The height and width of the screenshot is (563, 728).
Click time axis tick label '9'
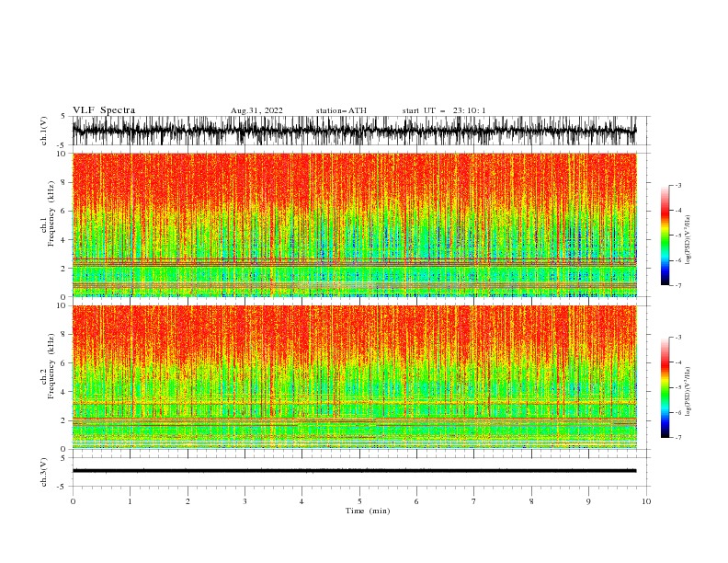pos(588,501)
